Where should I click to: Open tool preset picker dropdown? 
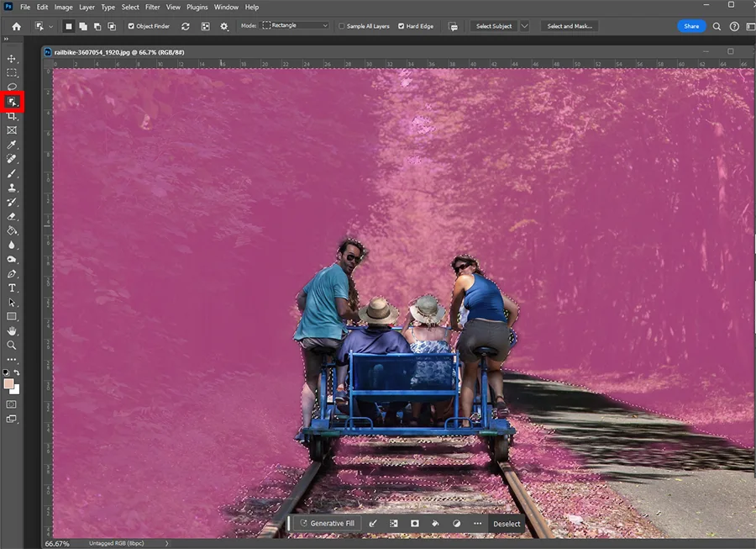(50, 27)
